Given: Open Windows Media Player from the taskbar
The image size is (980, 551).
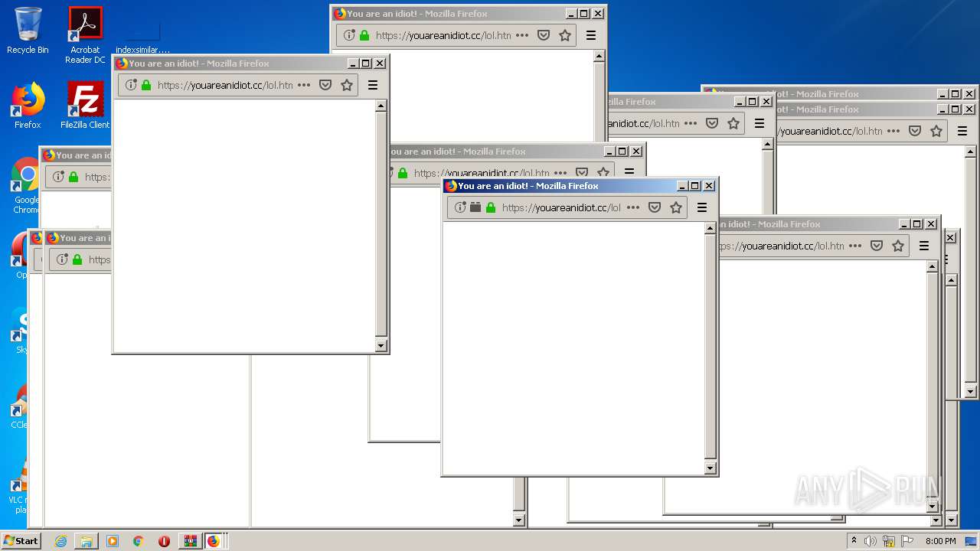Looking at the screenshot, I should [113, 541].
